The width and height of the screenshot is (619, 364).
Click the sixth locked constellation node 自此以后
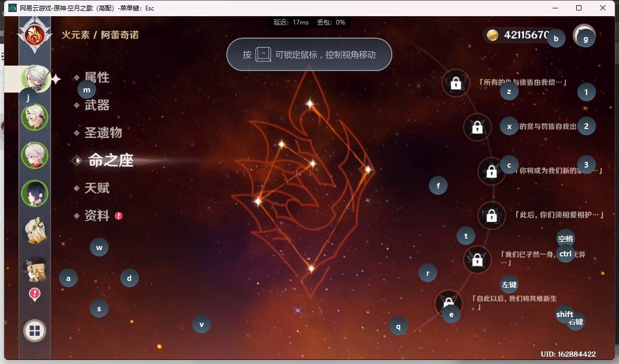(x=449, y=303)
